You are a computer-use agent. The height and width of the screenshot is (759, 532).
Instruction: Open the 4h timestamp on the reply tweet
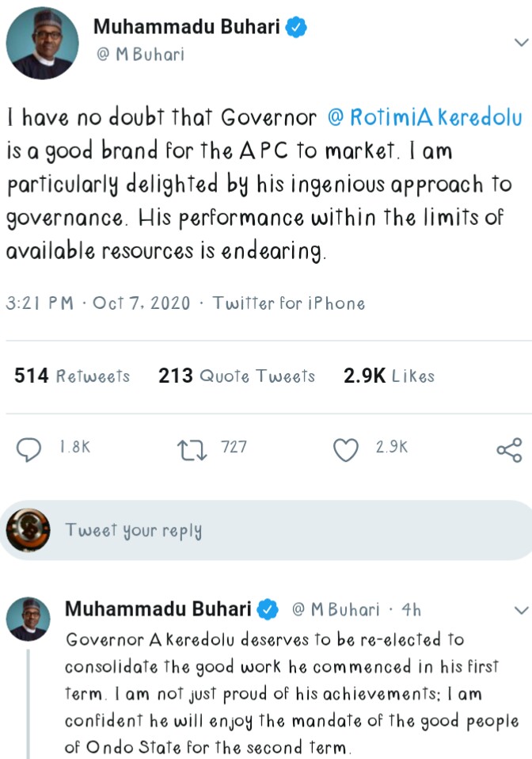click(411, 610)
